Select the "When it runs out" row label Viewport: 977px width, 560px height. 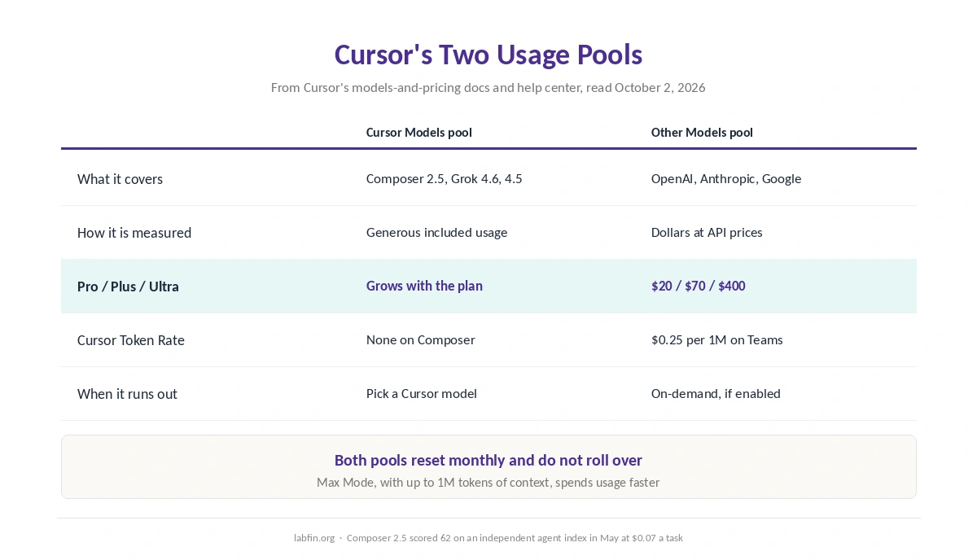(x=127, y=394)
